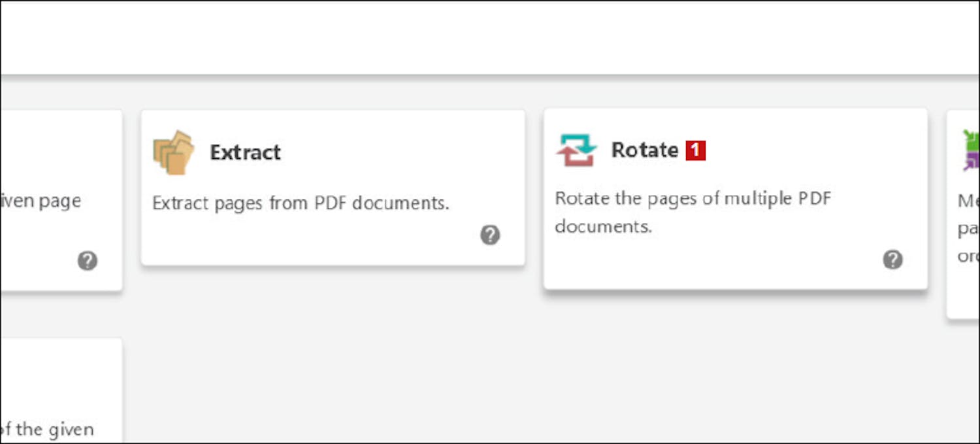
Task: Open the Rotate tool card
Action: [x=736, y=199]
